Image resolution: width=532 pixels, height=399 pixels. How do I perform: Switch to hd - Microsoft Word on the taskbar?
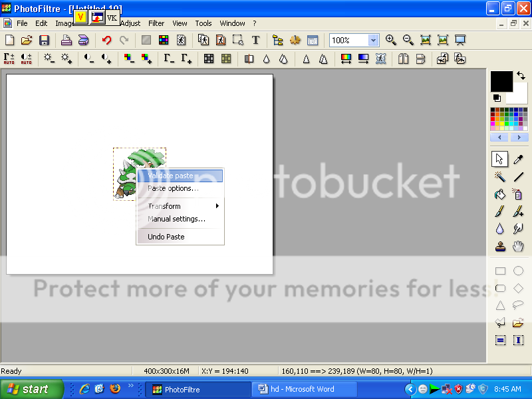click(304, 389)
